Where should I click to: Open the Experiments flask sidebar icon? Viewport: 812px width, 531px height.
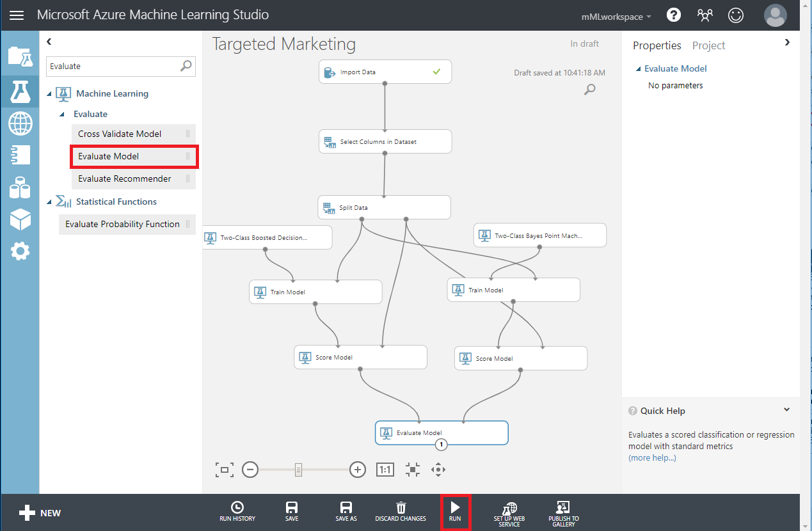tap(20, 92)
